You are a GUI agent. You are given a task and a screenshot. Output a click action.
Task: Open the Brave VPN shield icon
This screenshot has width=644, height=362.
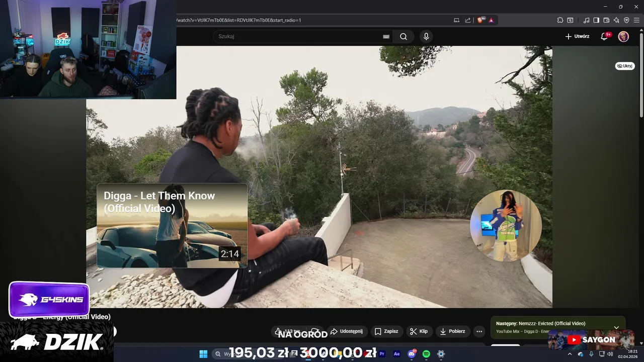pyautogui.click(x=626, y=20)
